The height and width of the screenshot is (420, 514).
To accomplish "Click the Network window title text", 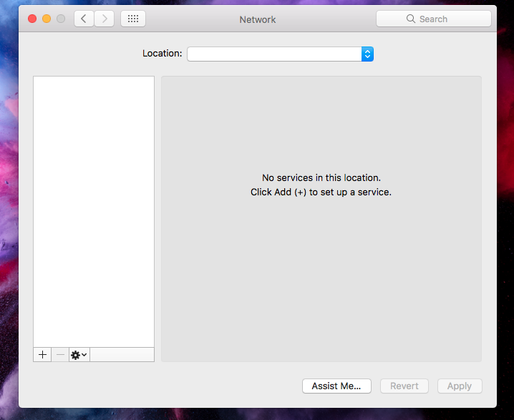I will click(x=258, y=19).
